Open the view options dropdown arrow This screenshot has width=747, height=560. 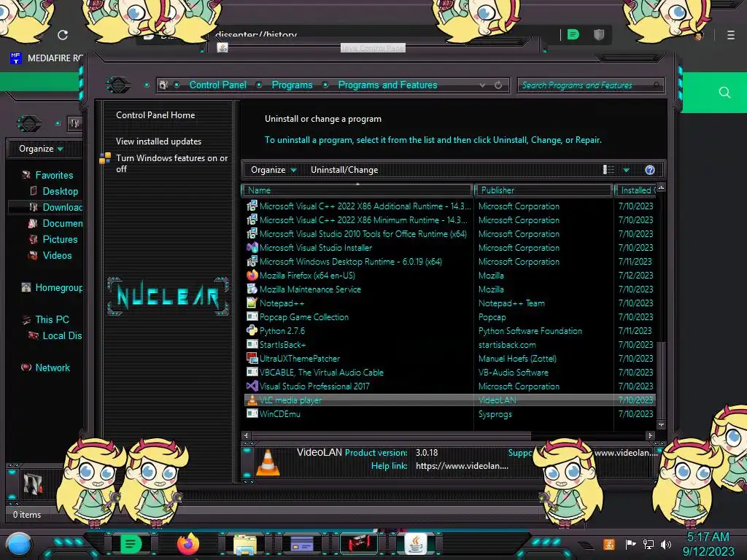627,170
